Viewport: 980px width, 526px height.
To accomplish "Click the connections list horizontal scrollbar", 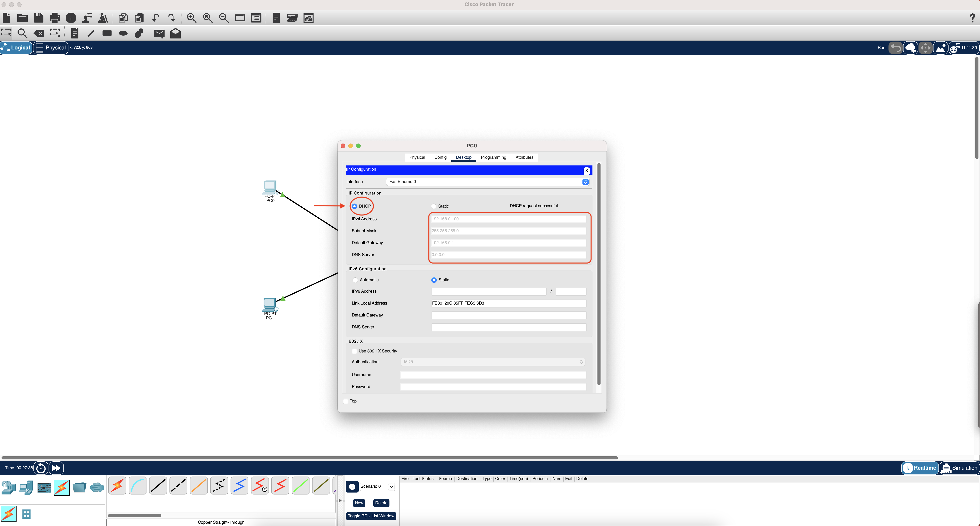I will 134,515.
